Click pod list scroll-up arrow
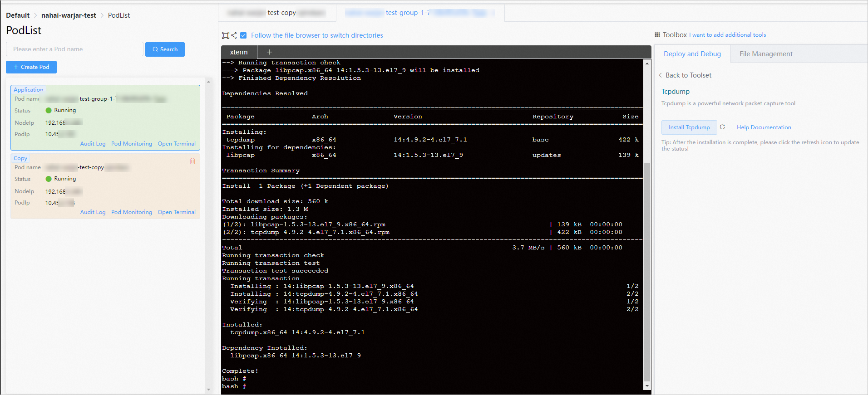Image resolution: width=868 pixels, height=395 pixels. pyautogui.click(x=208, y=82)
